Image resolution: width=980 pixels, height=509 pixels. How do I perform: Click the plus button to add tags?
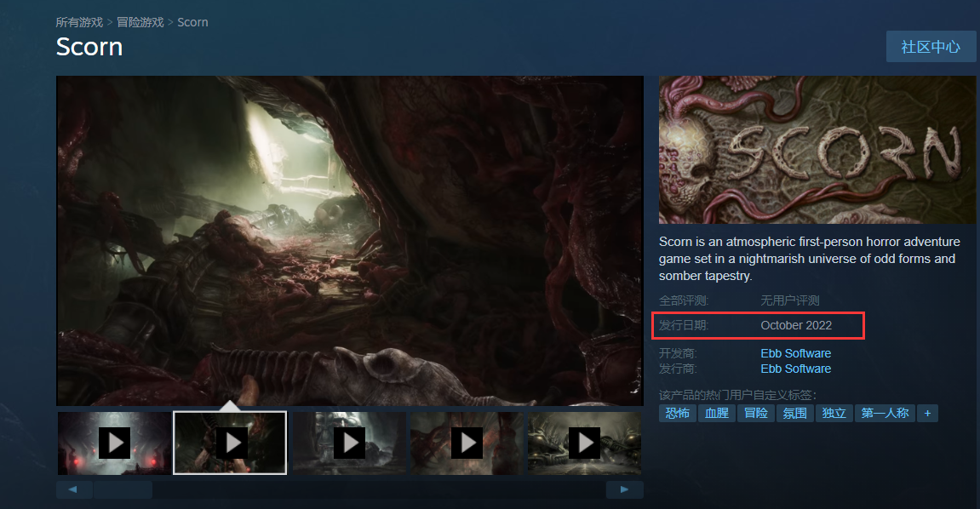927,414
